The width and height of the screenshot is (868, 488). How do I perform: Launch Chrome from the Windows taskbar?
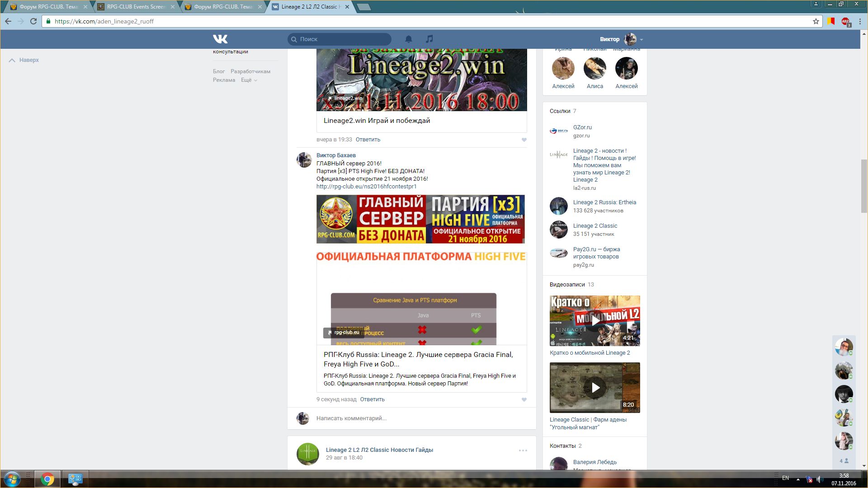(x=47, y=479)
